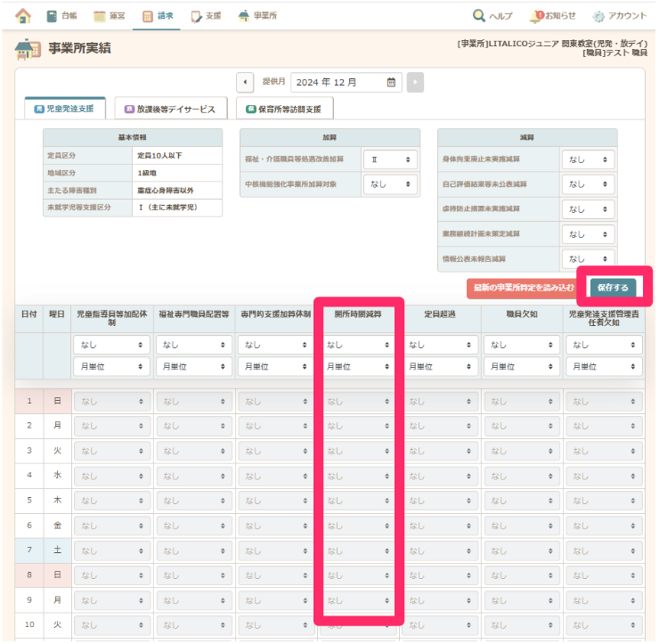
Task: Click calendar icon in 提供月 field
Action: coord(391,82)
